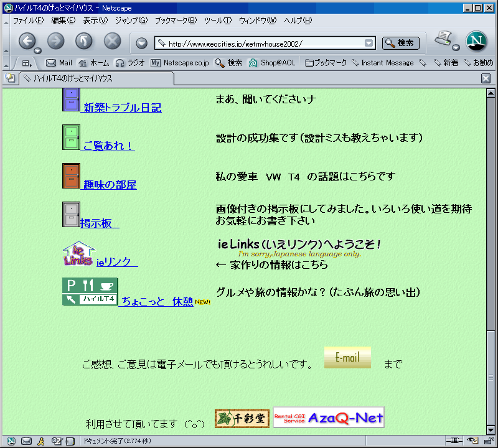Click the 検索 magnifier on personal toolbar
The image size is (498, 448).
(228, 63)
